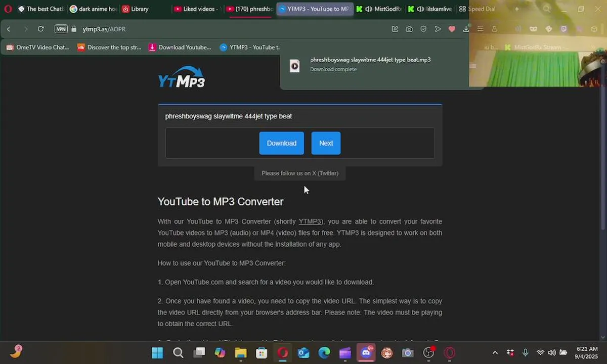The height and width of the screenshot is (364, 607).
Task: Open Discover the top str... bookmark
Action: coord(109,48)
